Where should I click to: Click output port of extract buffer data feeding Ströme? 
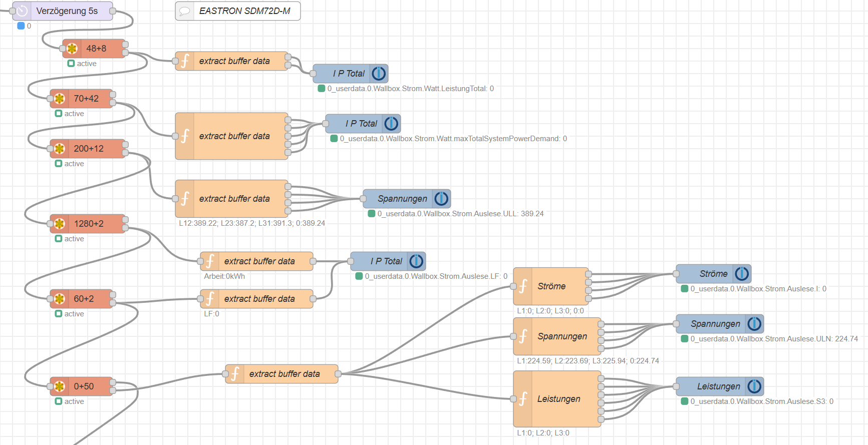pos(338,374)
